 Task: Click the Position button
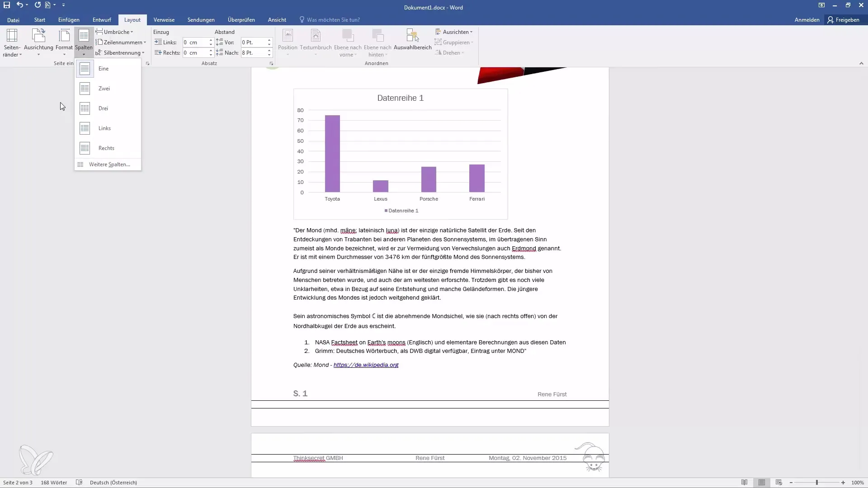pyautogui.click(x=288, y=43)
